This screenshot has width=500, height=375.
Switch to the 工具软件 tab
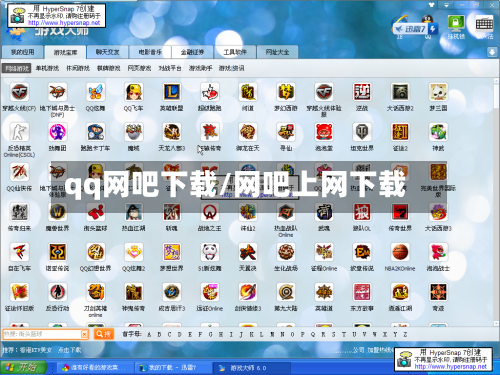(235, 52)
